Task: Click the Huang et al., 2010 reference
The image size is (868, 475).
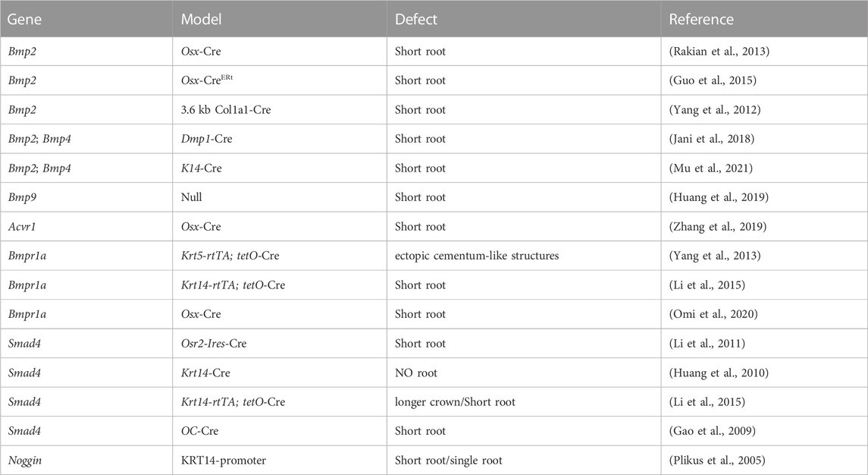Action: [x=719, y=373]
